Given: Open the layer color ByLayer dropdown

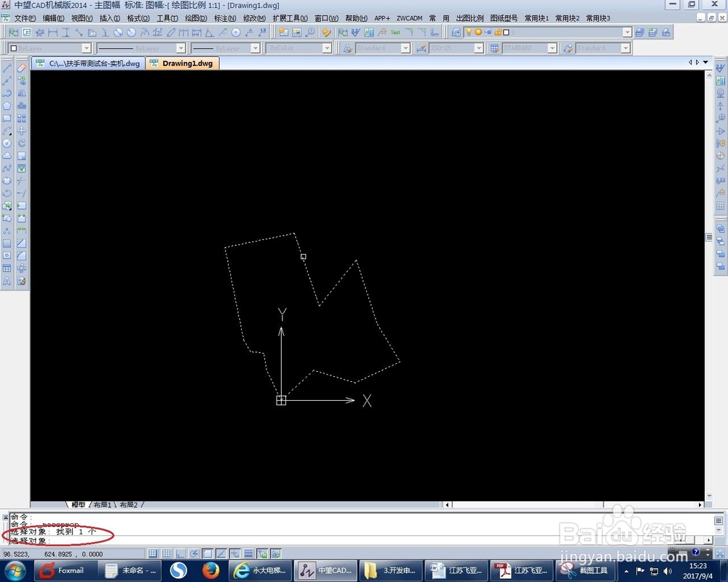Looking at the screenshot, I should pyautogui.click(x=87, y=48).
